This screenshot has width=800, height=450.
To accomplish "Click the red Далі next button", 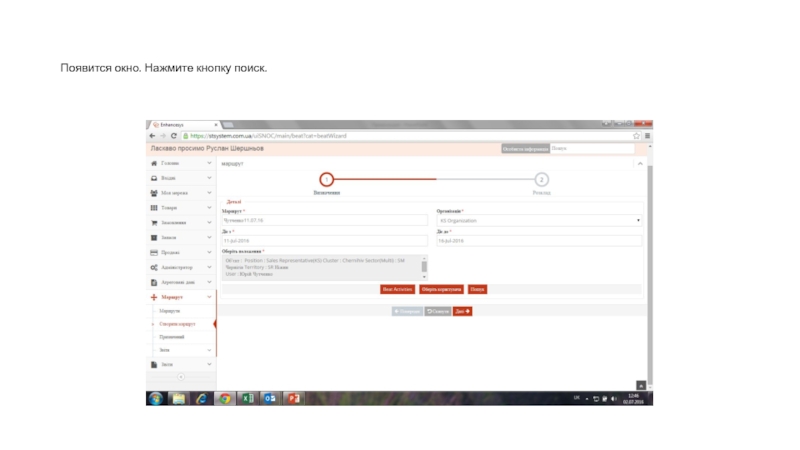I will coord(462,311).
